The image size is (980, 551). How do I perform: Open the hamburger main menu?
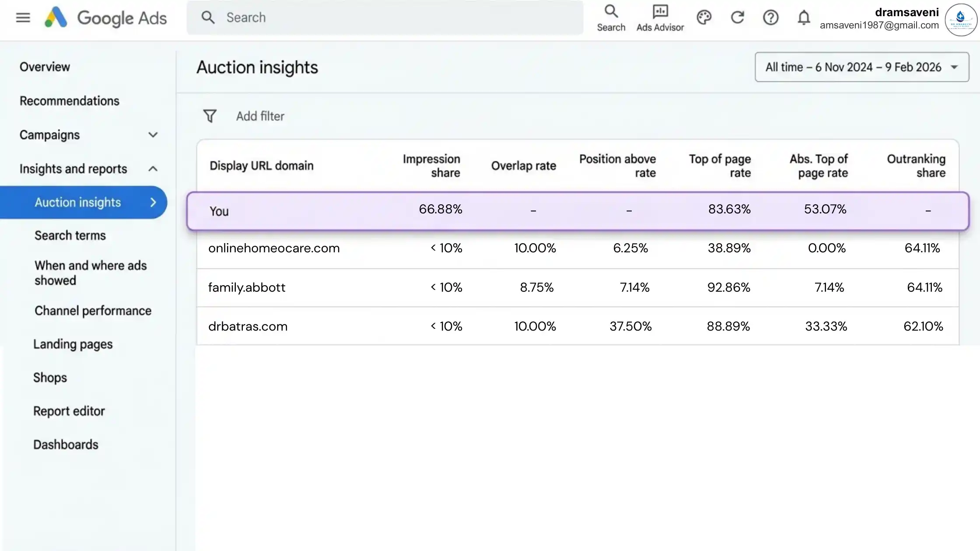(23, 18)
